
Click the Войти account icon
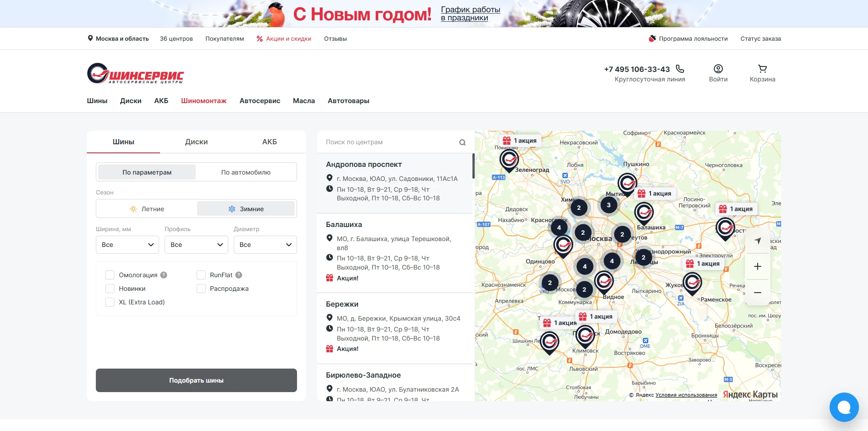pyautogui.click(x=718, y=69)
